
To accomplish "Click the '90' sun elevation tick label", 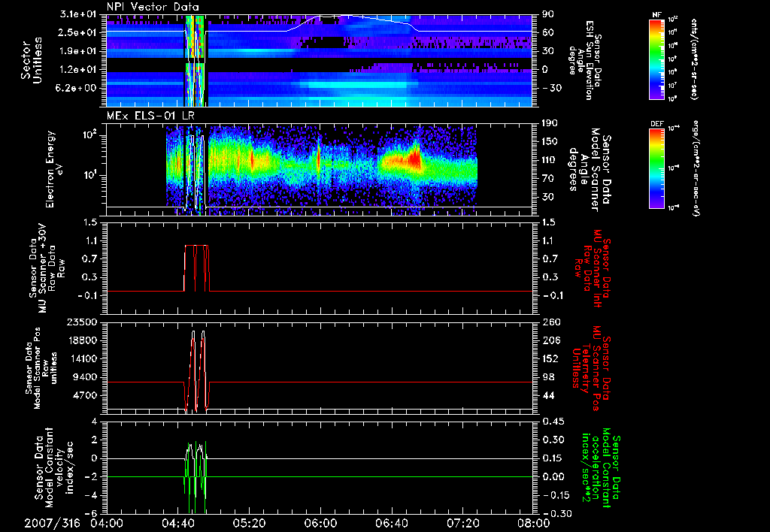I will point(547,14).
